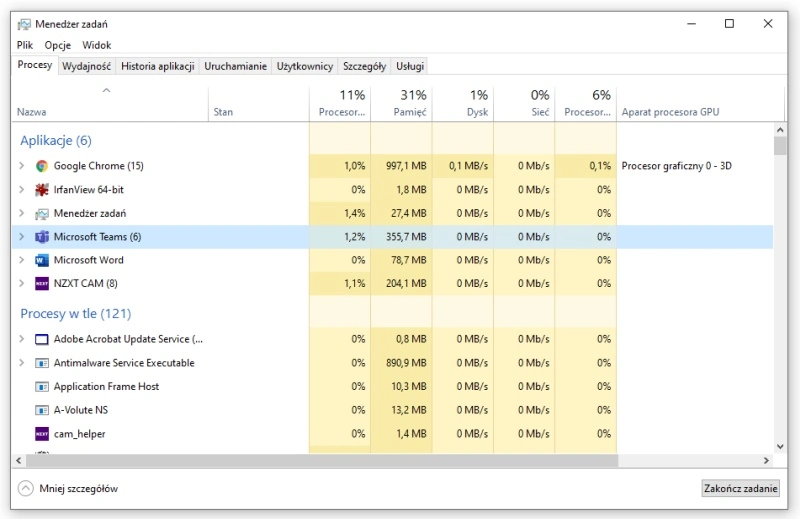Click the Microsoft Teams app icon
This screenshot has width=800, height=519.
pyautogui.click(x=42, y=237)
